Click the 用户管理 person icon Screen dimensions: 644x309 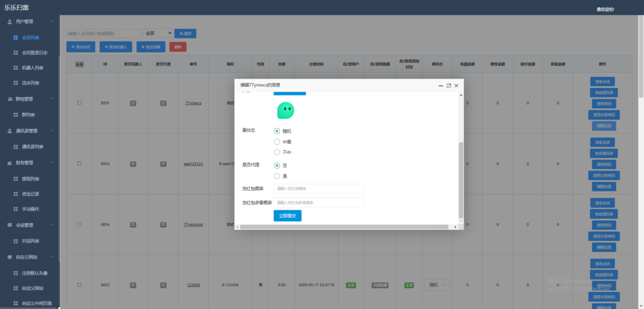pyautogui.click(x=10, y=21)
